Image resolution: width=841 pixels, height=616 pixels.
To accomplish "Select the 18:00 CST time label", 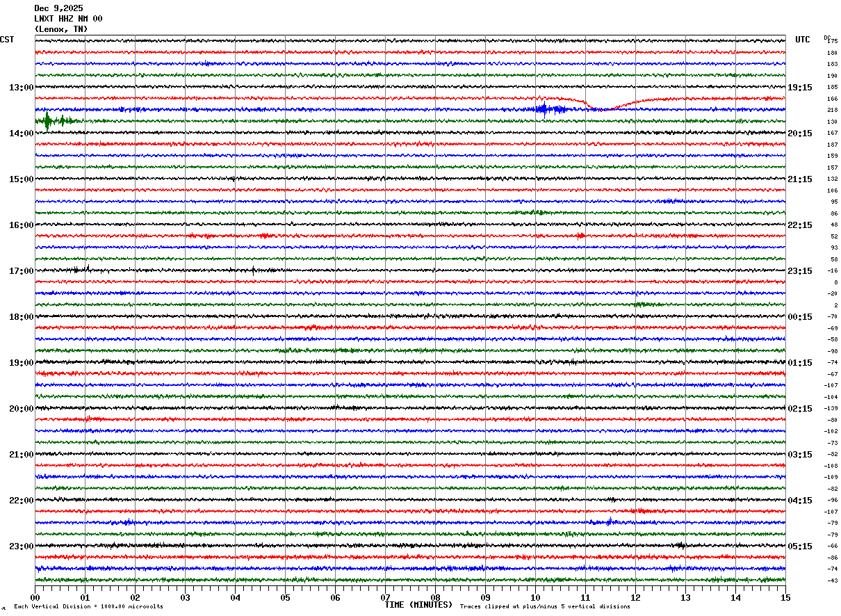I will pos(22,317).
